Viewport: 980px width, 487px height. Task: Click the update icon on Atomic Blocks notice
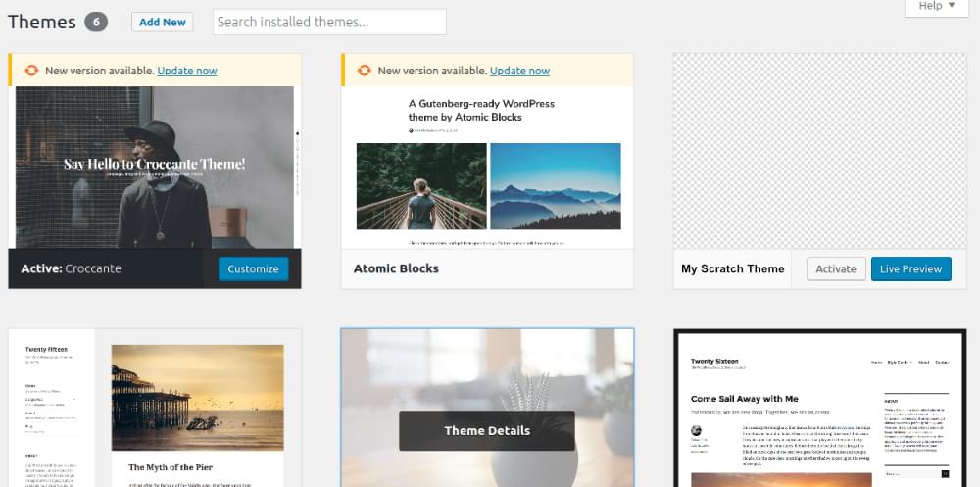(x=364, y=70)
